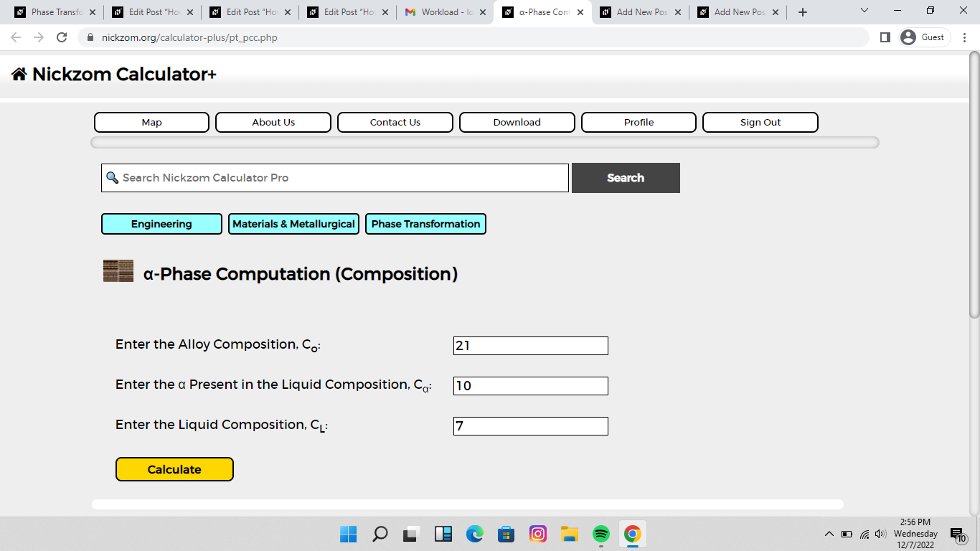Click the Sign Out button
The width and height of the screenshot is (980, 551).
(x=760, y=122)
